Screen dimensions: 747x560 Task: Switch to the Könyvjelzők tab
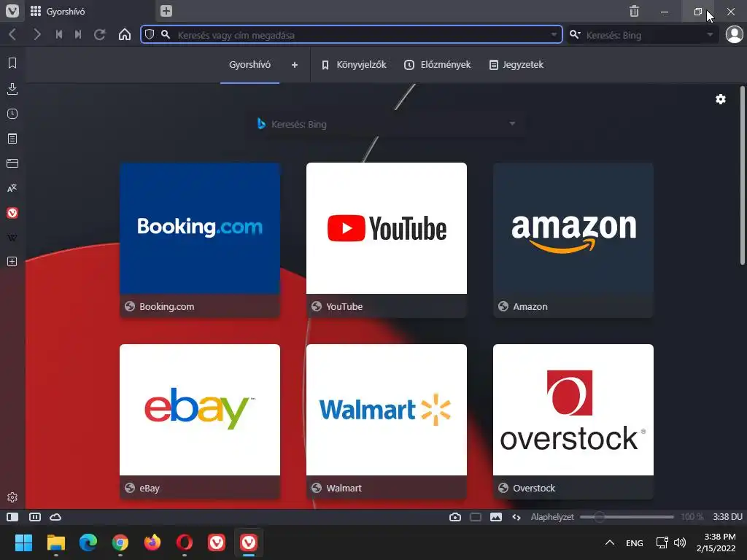(355, 65)
